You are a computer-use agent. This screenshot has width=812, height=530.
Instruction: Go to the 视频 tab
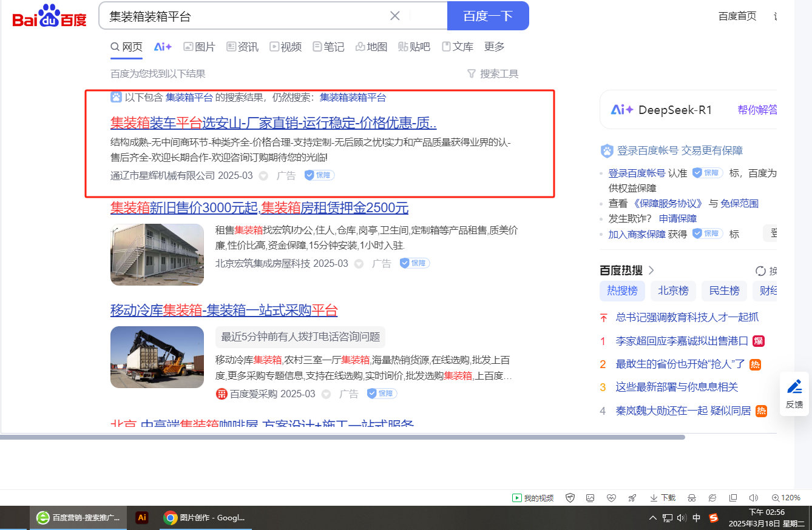(x=285, y=47)
